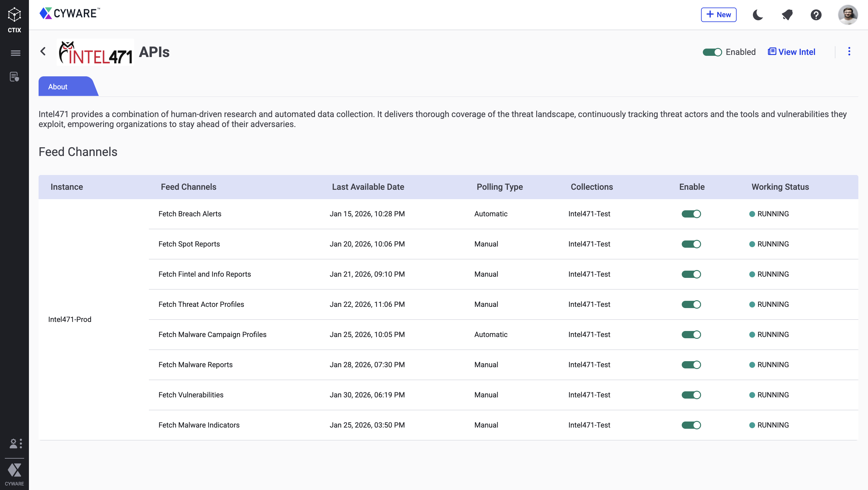Screen dimensions: 868x490
Task: Click the CTIX cube icon
Action: [x=14, y=15]
